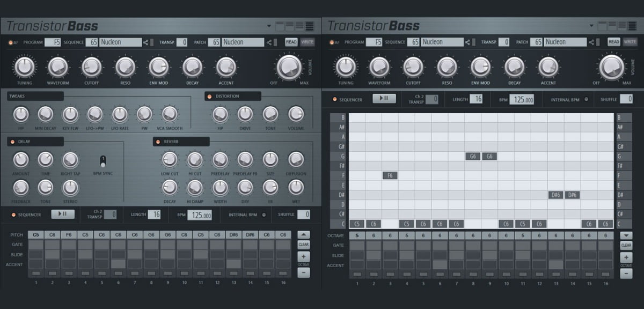Click READ button in the piano-roll window
644x309 pixels.
click(614, 42)
